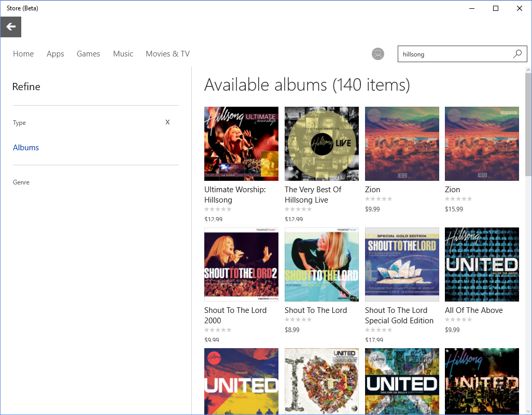
Task: Click the star rating under Zion
Action: click(x=379, y=198)
